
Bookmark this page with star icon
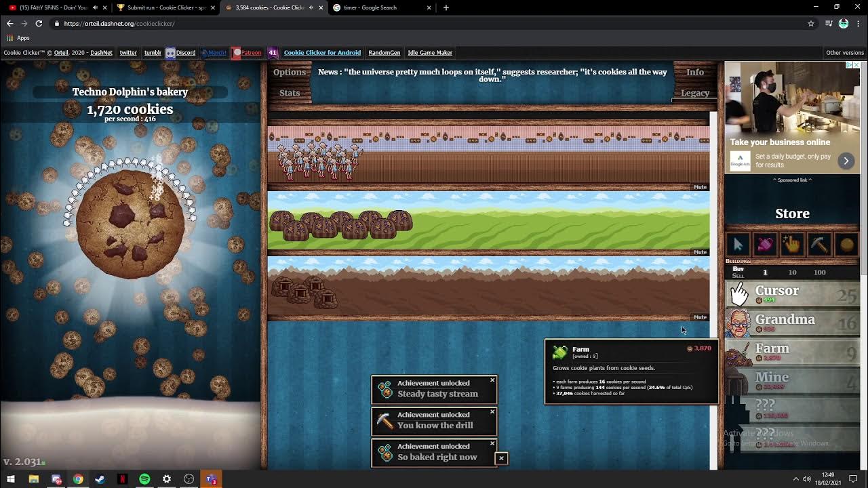click(810, 23)
